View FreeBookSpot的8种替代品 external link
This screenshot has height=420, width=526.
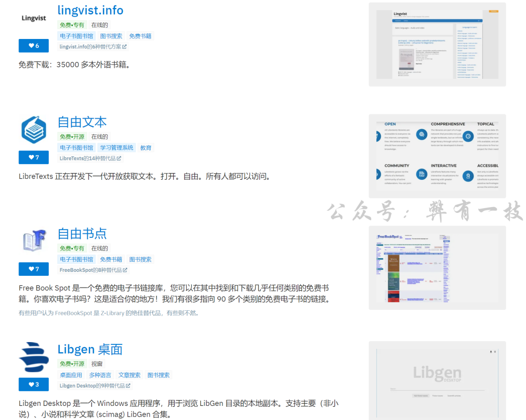pyautogui.click(x=93, y=270)
